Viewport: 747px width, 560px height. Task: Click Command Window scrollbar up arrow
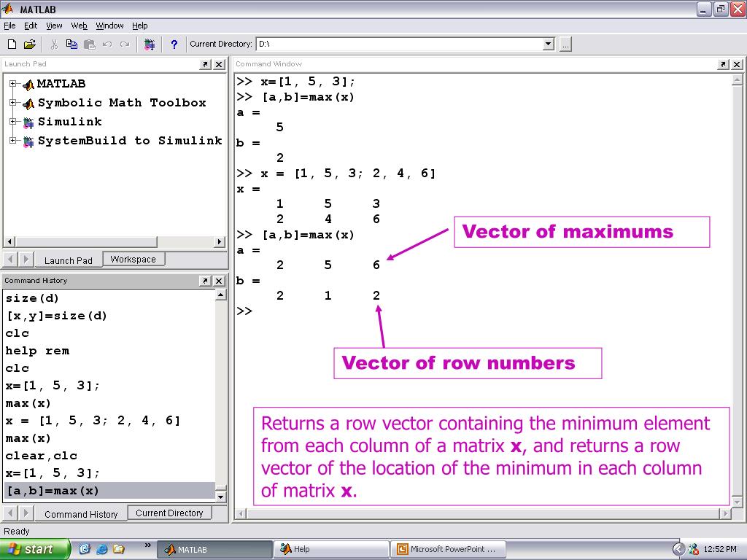pyautogui.click(x=737, y=79)
